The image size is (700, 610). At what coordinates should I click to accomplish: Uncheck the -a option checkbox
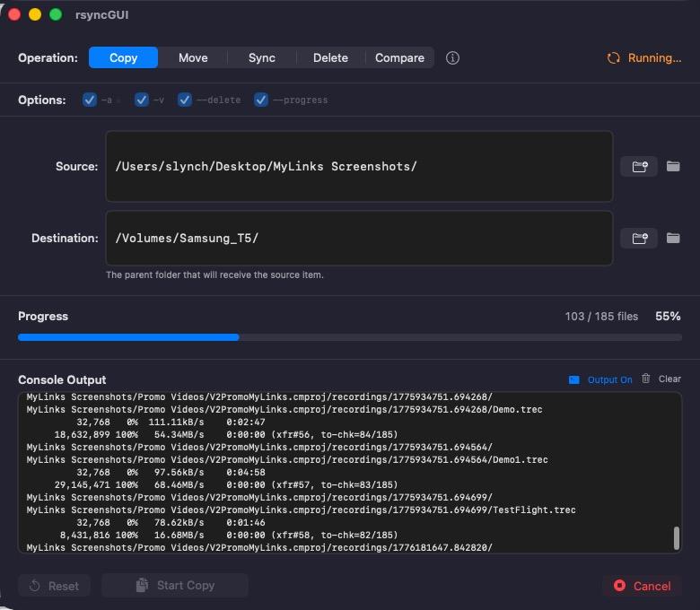click(90, 100)
